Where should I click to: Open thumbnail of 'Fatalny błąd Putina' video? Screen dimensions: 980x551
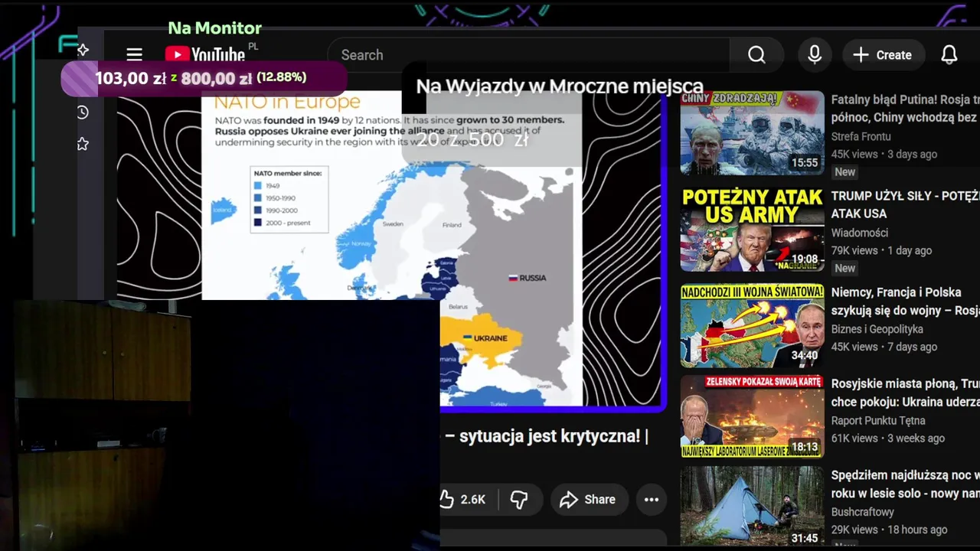752,133
